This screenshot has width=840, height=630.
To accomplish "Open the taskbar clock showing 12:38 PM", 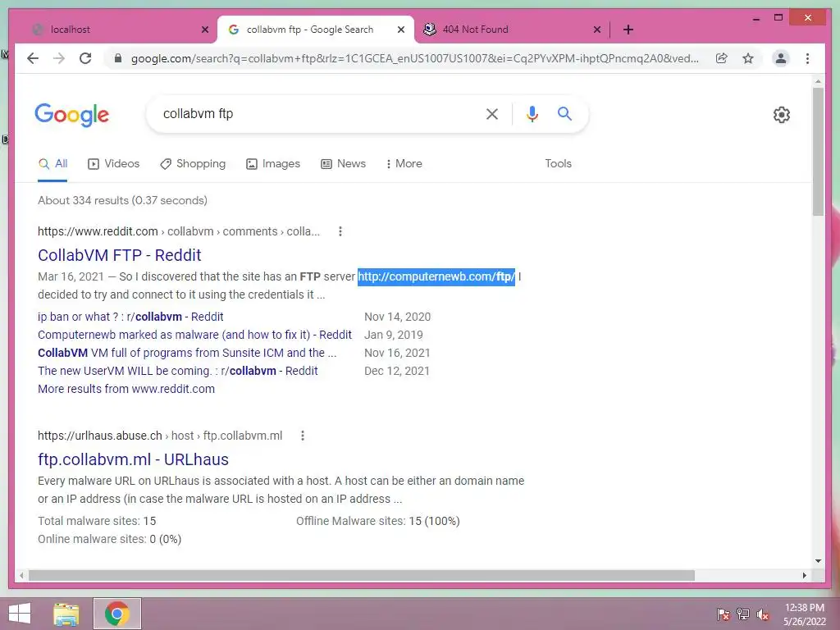I will click(x=804, y=614).
